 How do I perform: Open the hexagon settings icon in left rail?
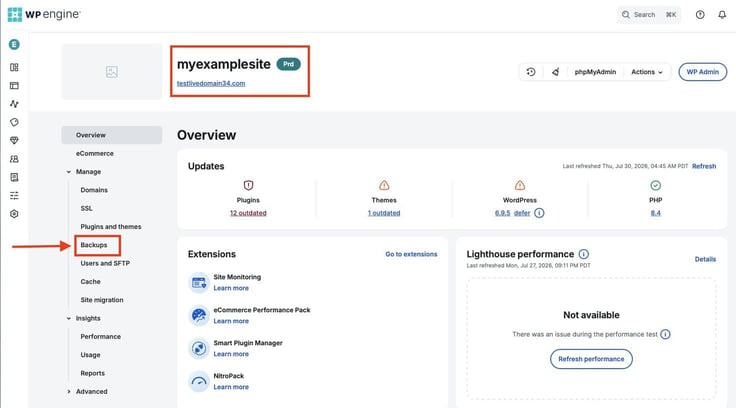pos(14,214)
